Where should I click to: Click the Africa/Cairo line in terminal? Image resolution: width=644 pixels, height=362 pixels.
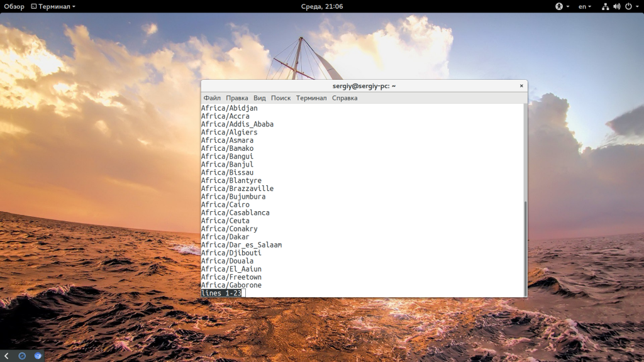pos(225,205)
